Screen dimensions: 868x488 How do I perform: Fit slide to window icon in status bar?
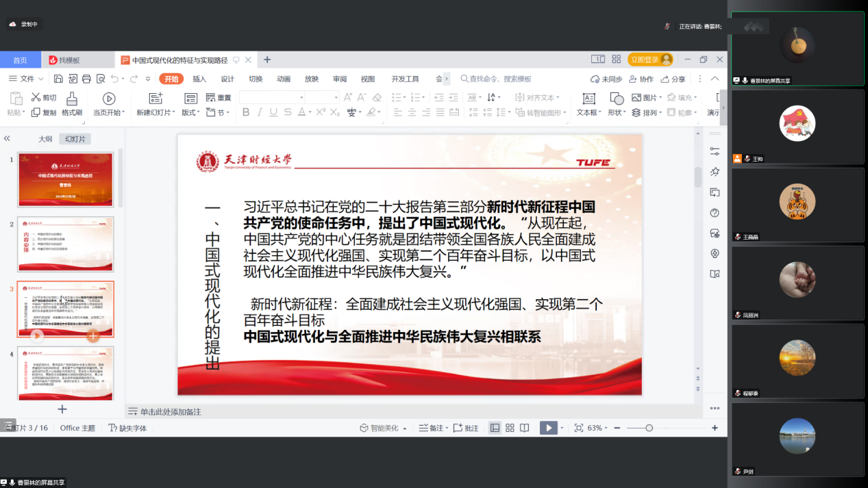click(x=579, y=428)
